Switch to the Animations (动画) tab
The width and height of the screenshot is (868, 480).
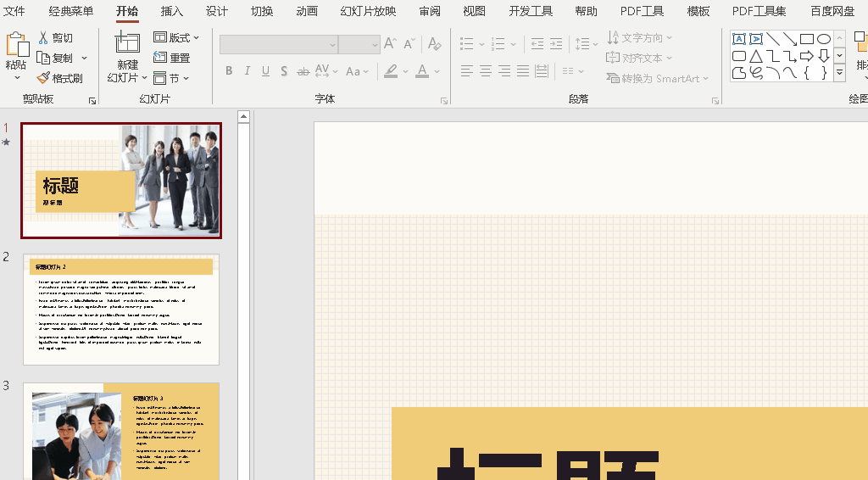coord(307,11)
